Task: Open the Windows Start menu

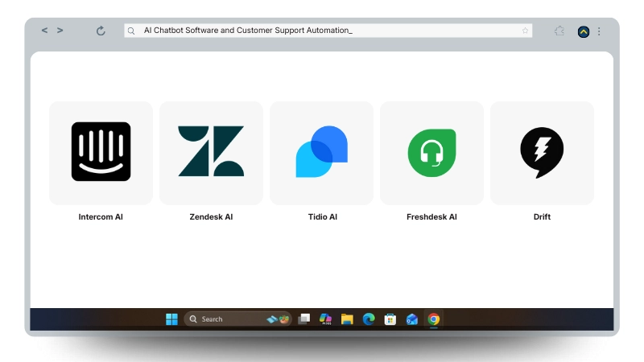Action: [171, 319]
